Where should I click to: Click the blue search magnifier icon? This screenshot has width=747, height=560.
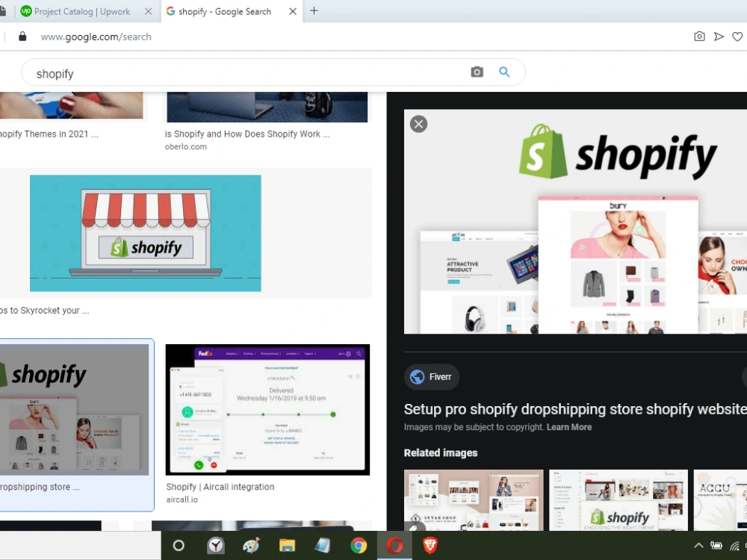tap(504, 72)
